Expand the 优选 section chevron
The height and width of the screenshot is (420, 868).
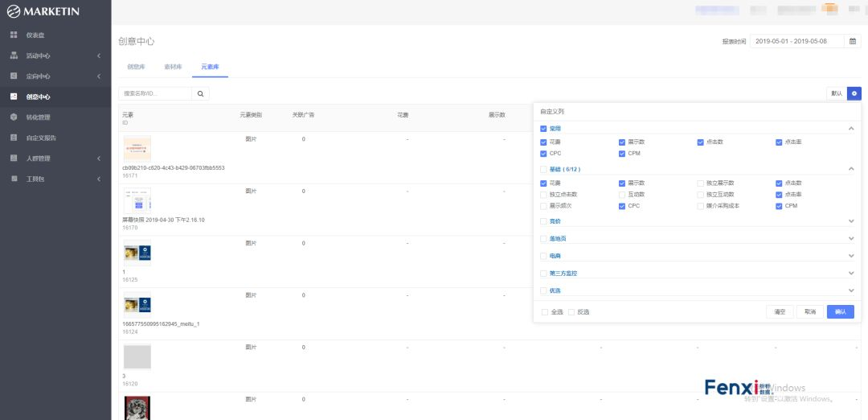click(851, 290)
